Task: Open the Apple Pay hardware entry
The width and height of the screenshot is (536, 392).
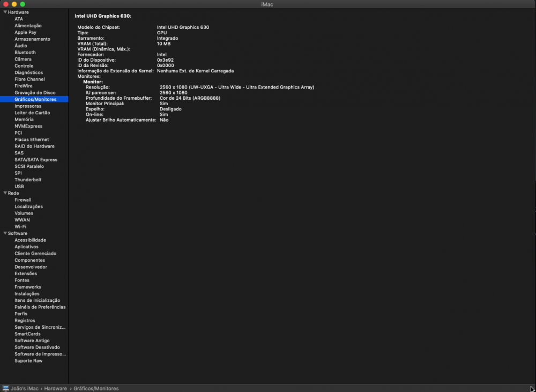Action: click(x=25, y=33)
